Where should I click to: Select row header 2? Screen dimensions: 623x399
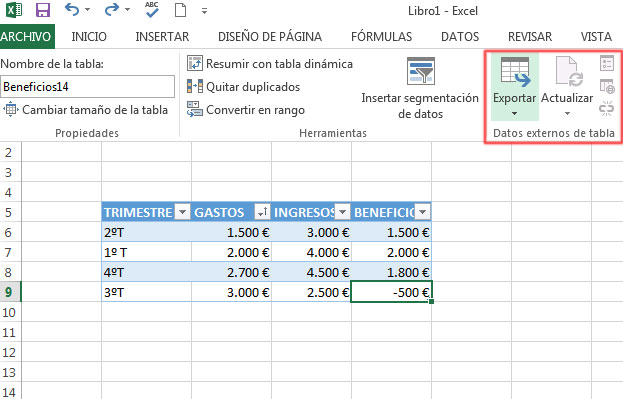point(10,152)
